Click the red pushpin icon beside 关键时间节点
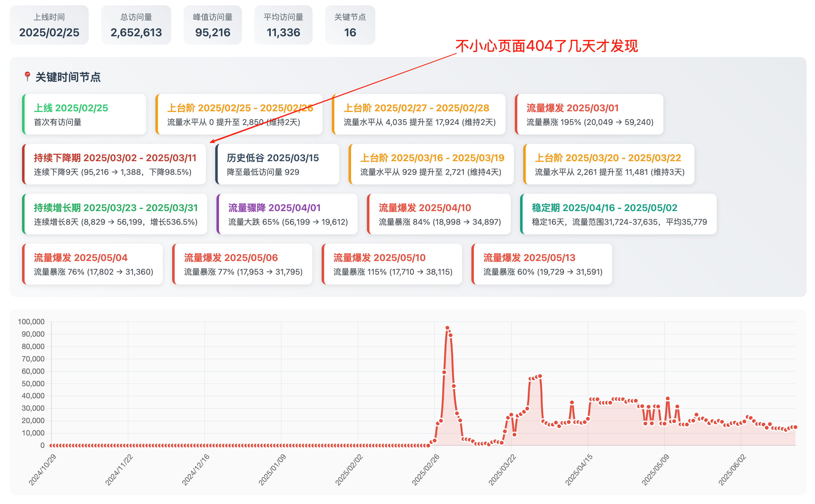The image size is (815, 504). [27, 76]
